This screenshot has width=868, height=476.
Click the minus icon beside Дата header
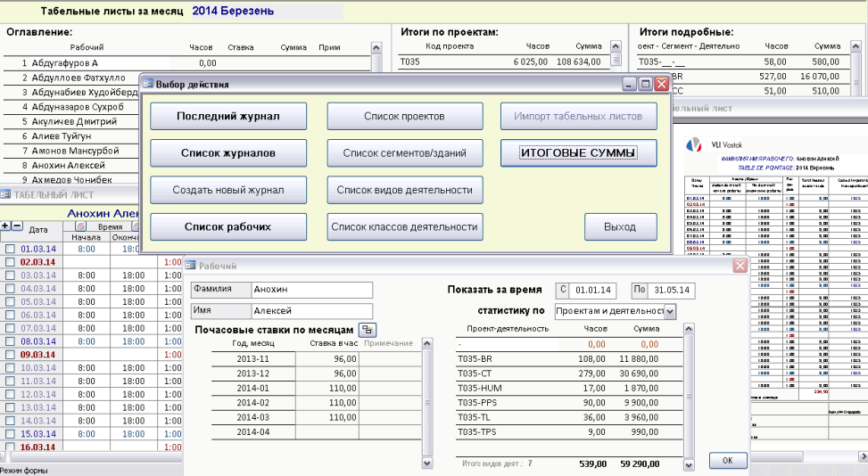click(17, 226)
